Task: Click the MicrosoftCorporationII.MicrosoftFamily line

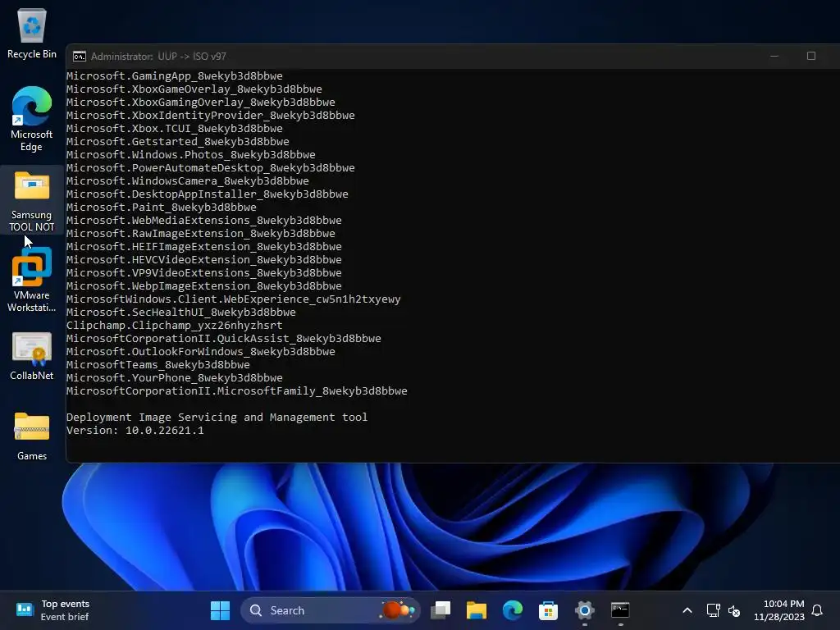Action: click(x=237, y=391)
